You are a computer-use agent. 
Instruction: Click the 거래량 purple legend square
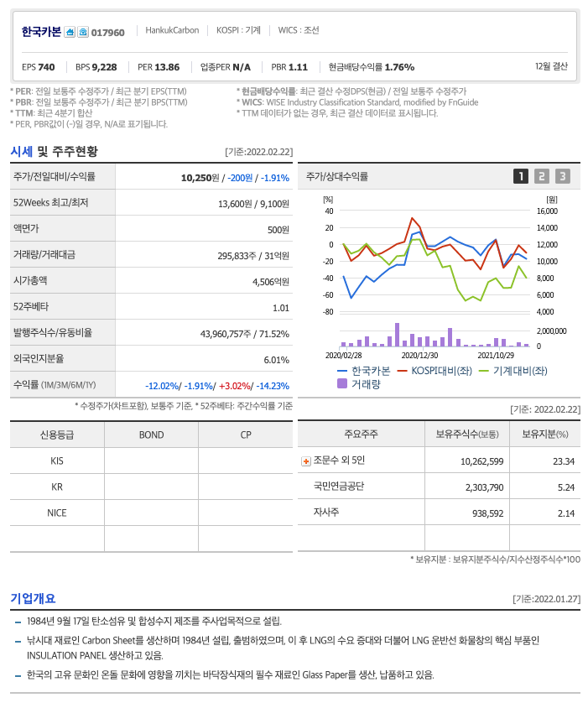coord(342,384)
